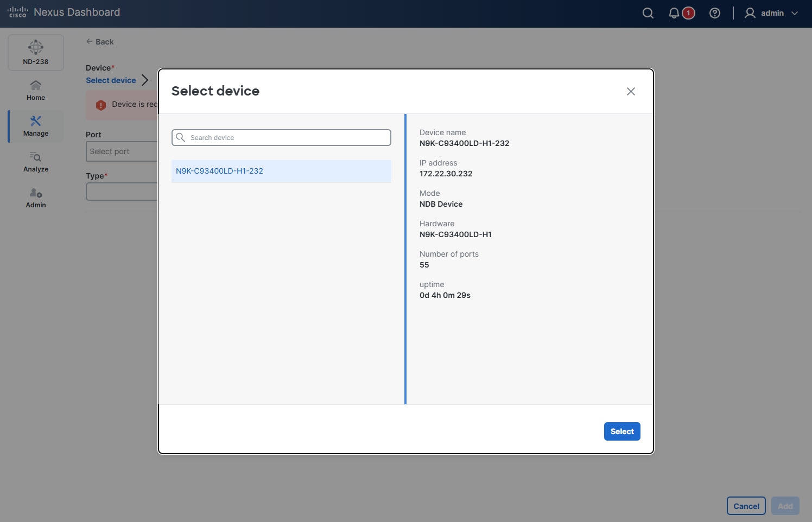Open the global search magnifier icon
Image resolution: width=812 pixels, height=522 pixels.
648,12
